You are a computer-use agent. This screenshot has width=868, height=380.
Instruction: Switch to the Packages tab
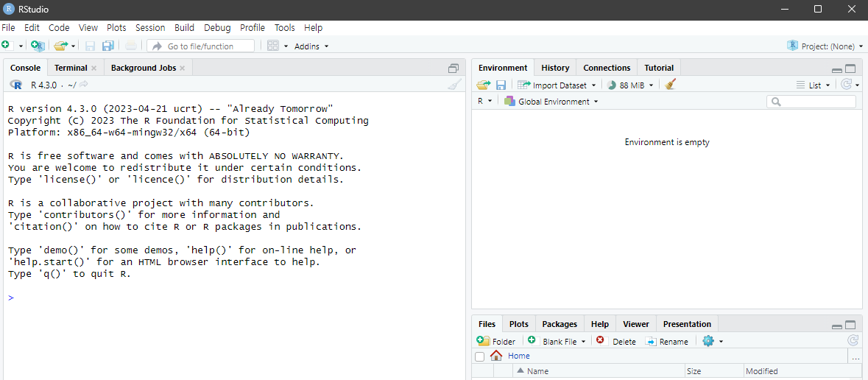pyautogui.click(x=560, y=324)
